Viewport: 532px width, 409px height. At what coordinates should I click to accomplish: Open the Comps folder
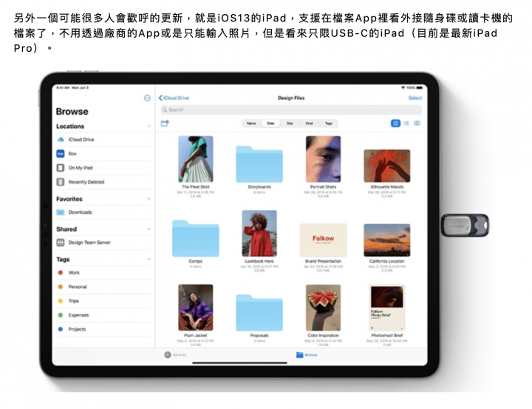(195, 238)
